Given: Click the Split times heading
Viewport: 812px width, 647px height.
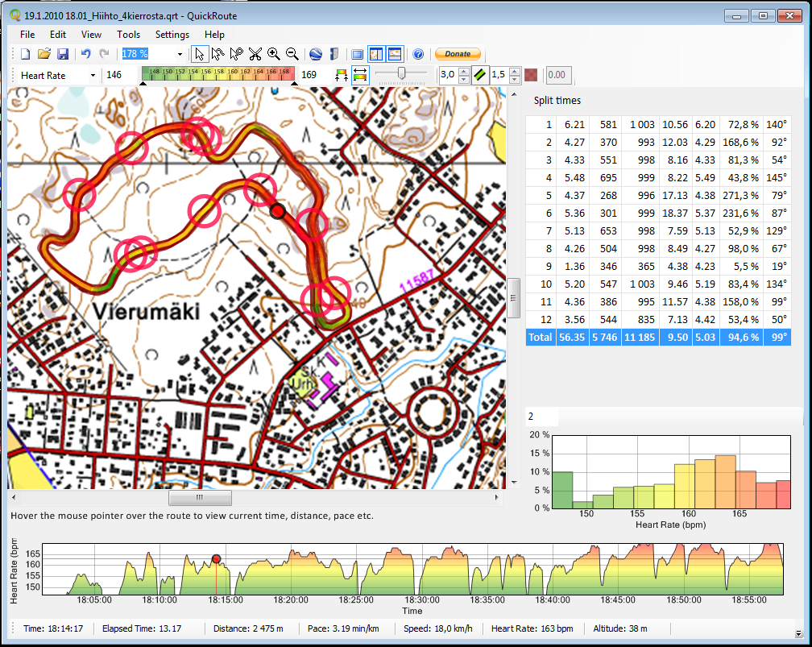Looking at the screenshot, I should coord(557,101).
